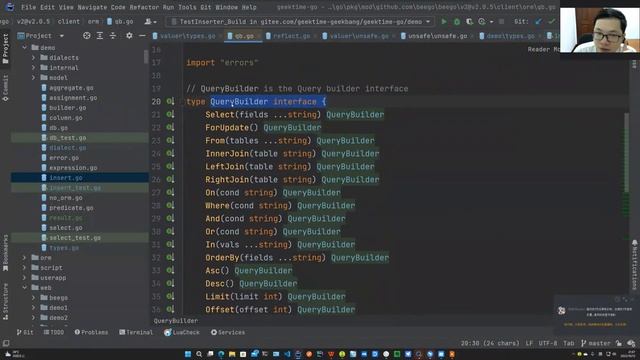Switch to the demo\types.go editor tab

[507, 36]
